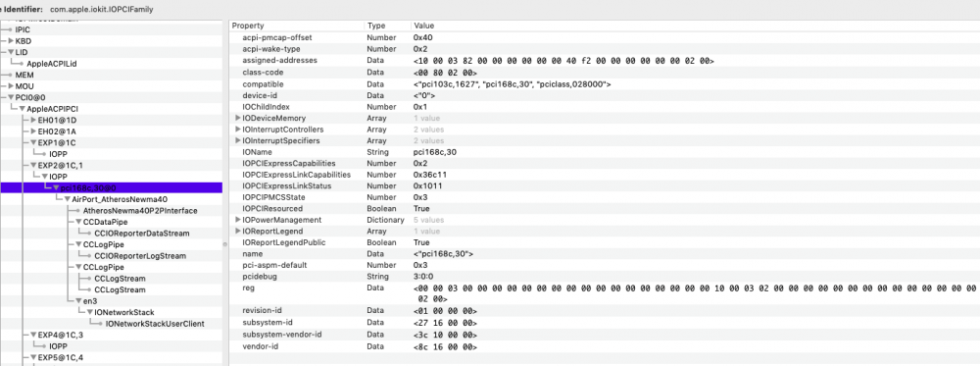
Task: Expand the EH02@1A node
Action: pyautogui.click(x=33, y=131)
